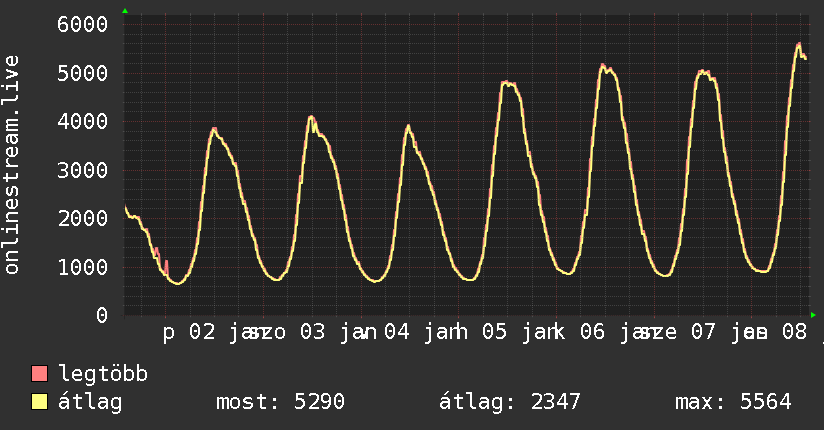This screenshot has width=824, height=430.
Task: Click the 6000 y-axis label
Action: [83, 24]
